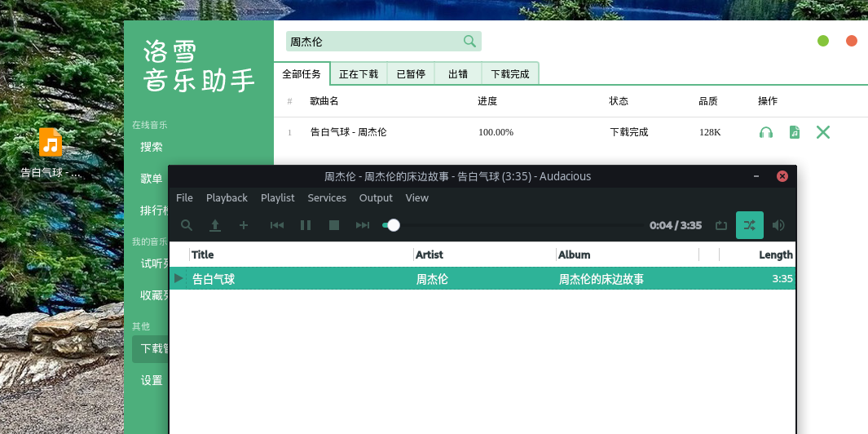Open the Audacious search tool icon
This screenshot has width=868, height=434.
[187, 225]
